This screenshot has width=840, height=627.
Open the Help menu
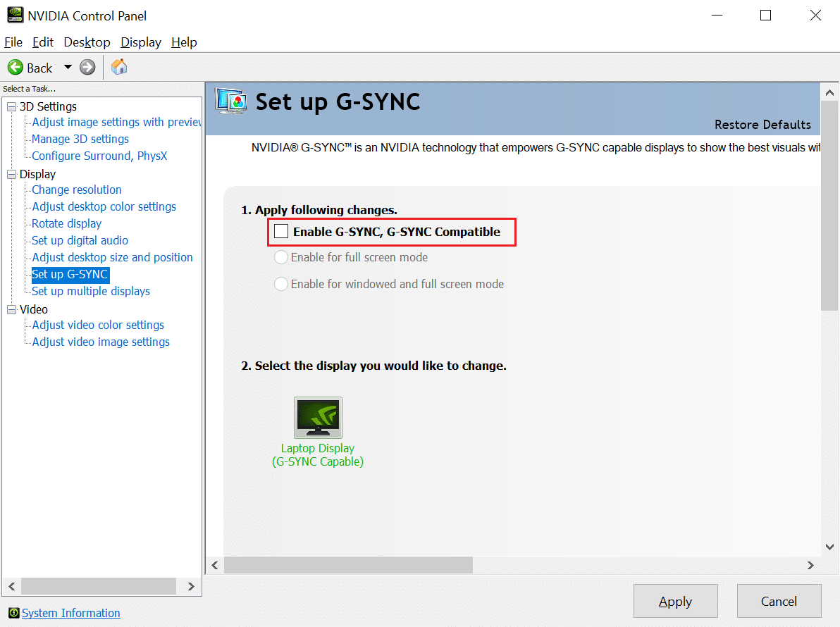[184, 42]
